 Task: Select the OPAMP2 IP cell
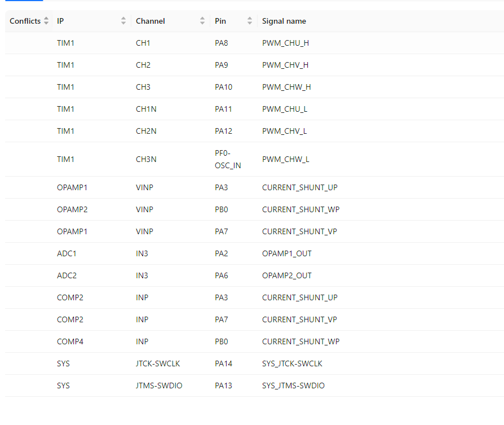point(72,209)
